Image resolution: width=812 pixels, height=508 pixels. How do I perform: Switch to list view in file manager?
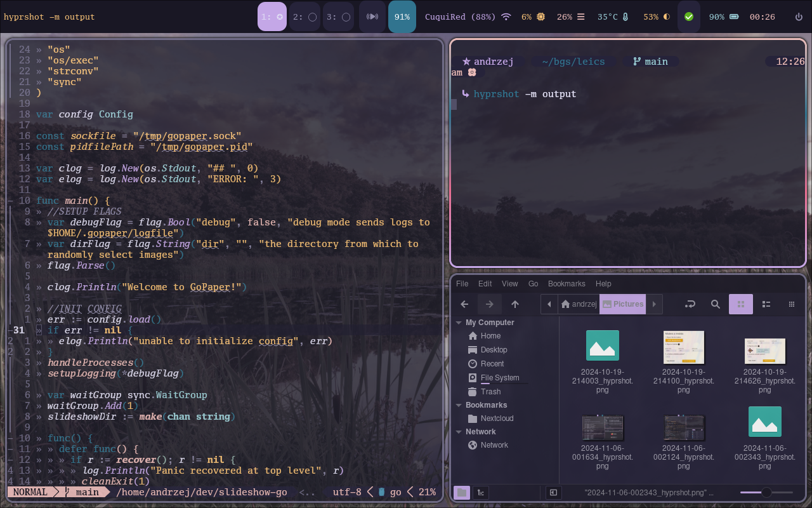[x=766, y=304]
